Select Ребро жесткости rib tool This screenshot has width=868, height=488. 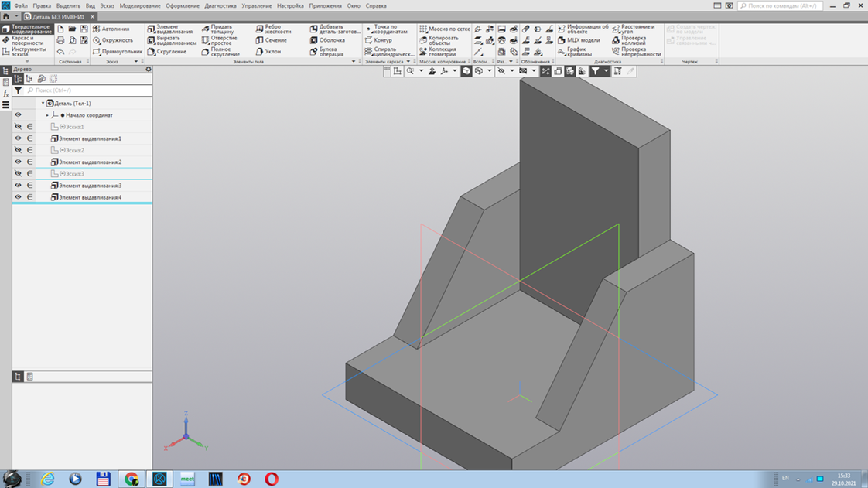pos(273,29)
